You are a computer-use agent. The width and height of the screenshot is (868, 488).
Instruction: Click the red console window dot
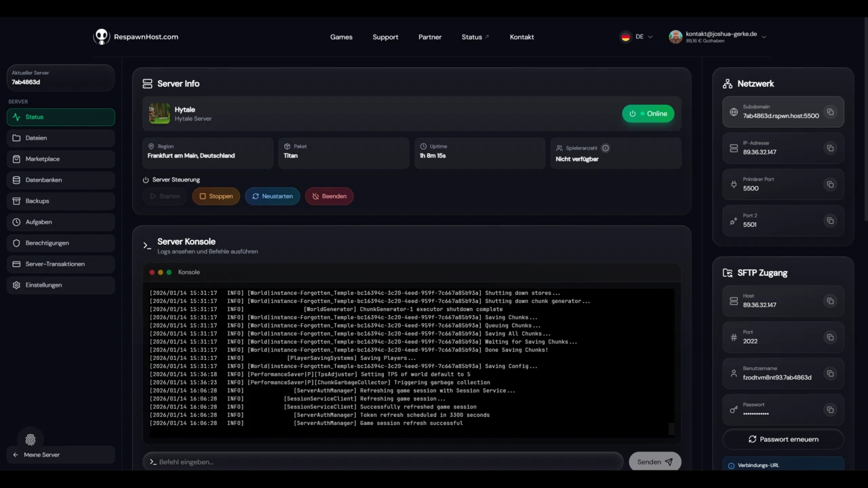pos(152,272)
